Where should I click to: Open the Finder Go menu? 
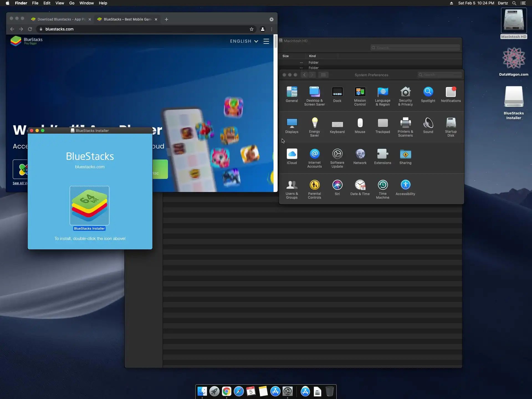click(x=71, y=3)
